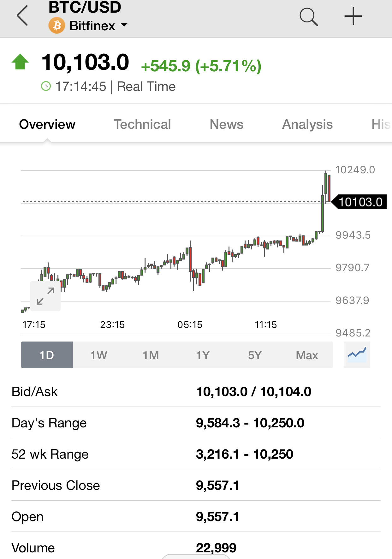
Task: Tap the back arrow icon
Action: [22, 15]
